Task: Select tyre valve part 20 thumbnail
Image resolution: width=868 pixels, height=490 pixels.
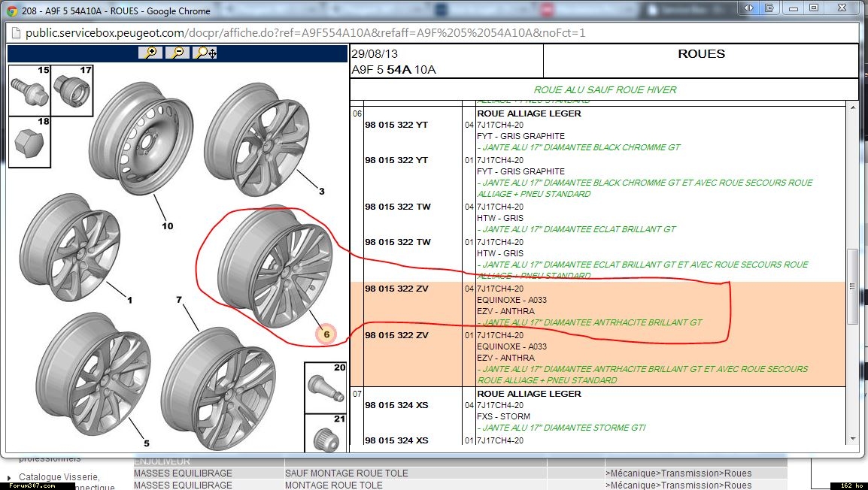Action: pyautogui.click(x=326, y=388)
